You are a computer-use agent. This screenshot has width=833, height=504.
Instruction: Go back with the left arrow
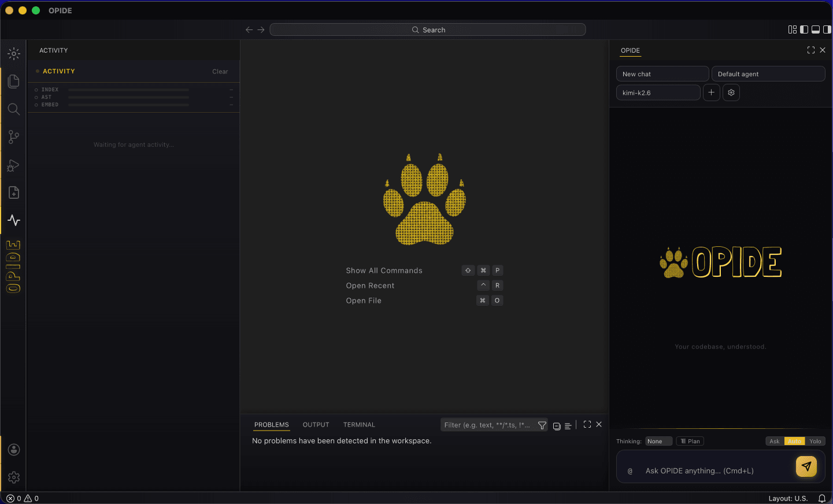click(249, 29)
